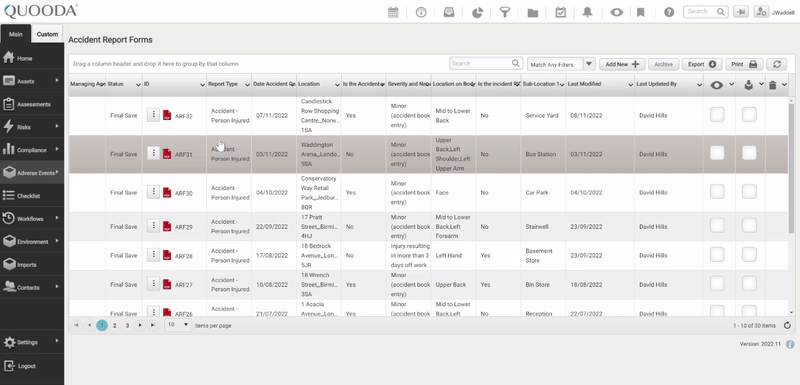800x385 pixels.
Task: Click the grid search input field
Action: 486,64
